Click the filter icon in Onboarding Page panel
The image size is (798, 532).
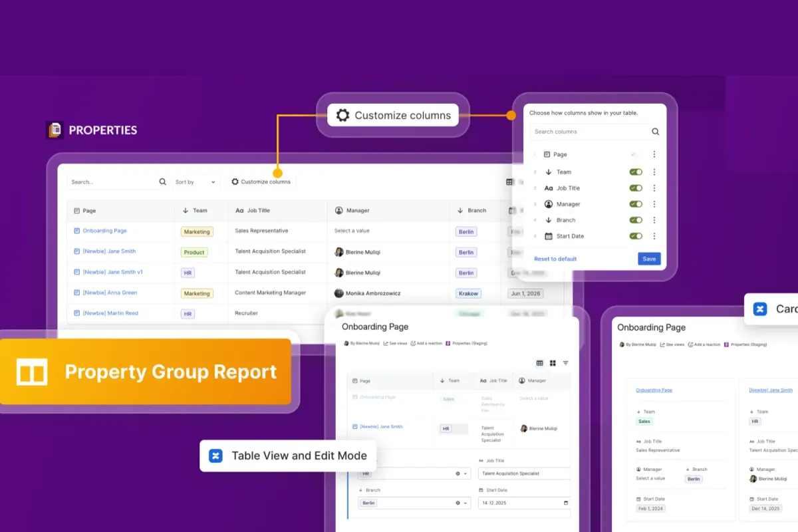[x=566, y=363]
